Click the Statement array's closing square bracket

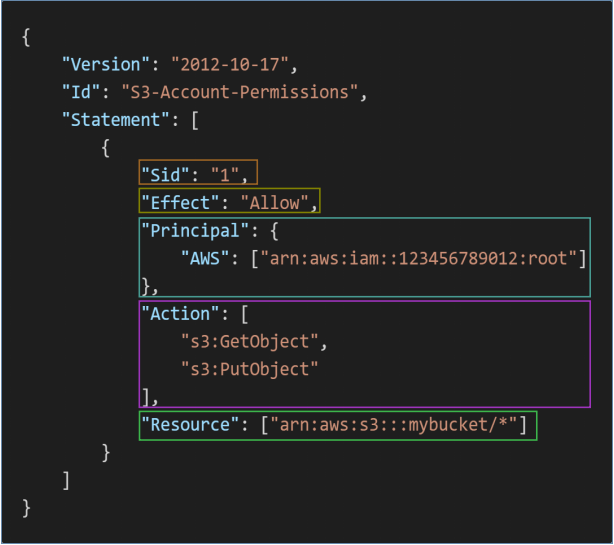(x=65, y=480)
